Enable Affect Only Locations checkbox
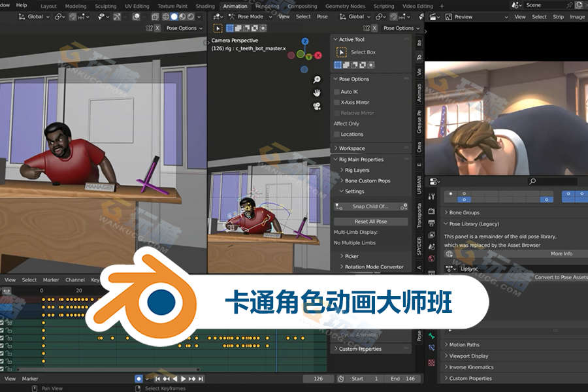Image resolution: width=588 pixels, height=392 pixels. coord(336,135)
